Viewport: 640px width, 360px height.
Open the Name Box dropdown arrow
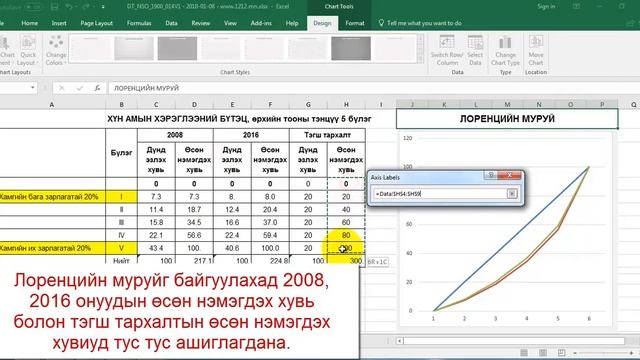coord(32,88)
